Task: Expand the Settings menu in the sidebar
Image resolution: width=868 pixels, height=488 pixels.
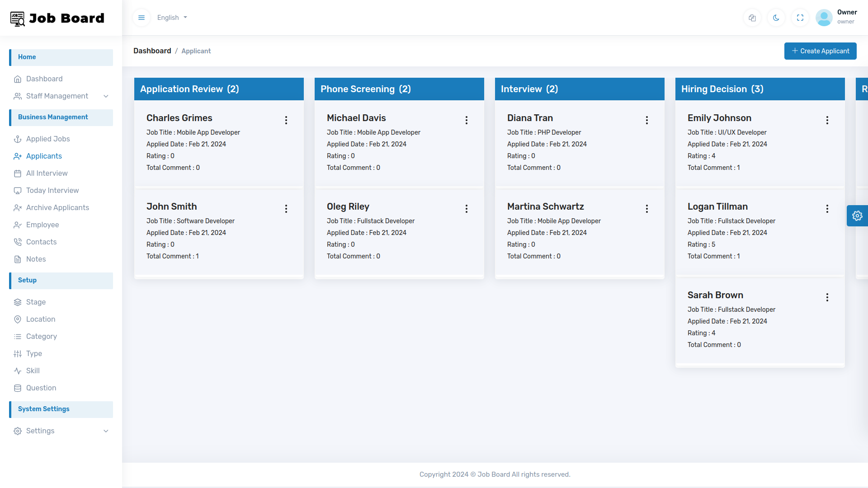Action: pyautogui.click(x=40, y=431)
